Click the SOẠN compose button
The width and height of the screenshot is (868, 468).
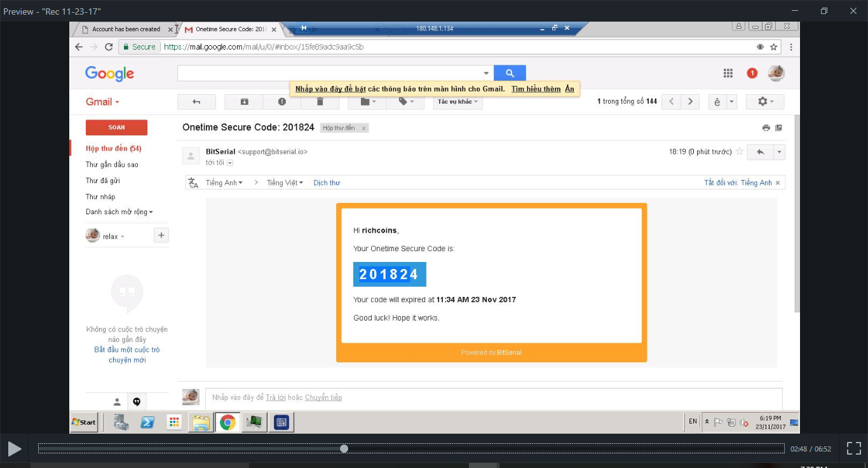[x=116, y=128]
